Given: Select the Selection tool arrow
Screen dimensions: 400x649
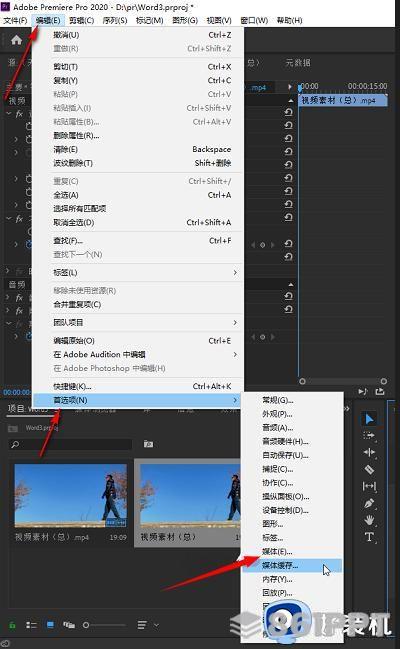Looking at the screenshot, I should [369, 419].
